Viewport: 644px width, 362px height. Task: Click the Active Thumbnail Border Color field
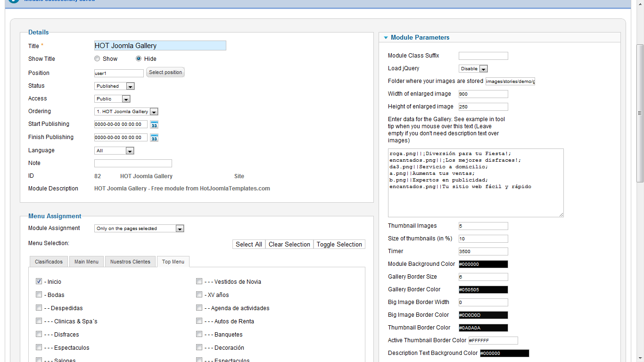(493, 341)
